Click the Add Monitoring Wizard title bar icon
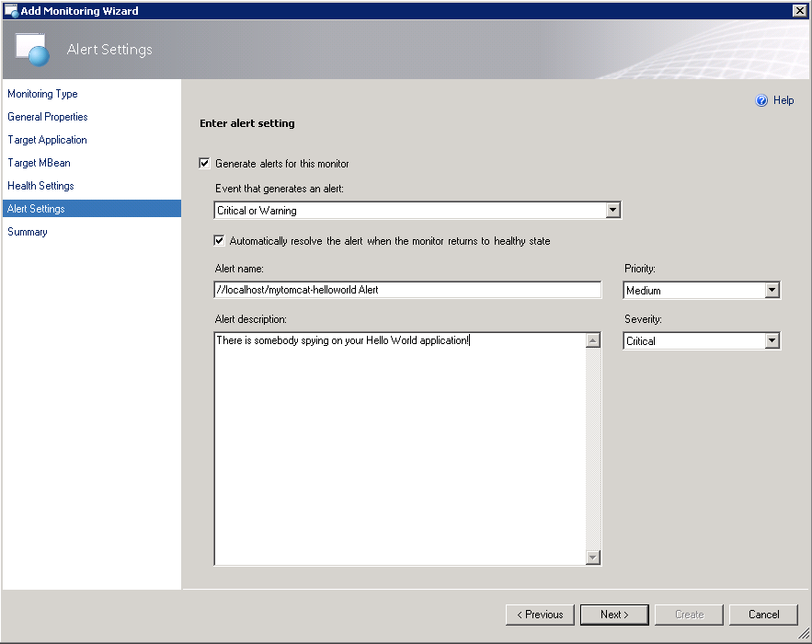 10,10
